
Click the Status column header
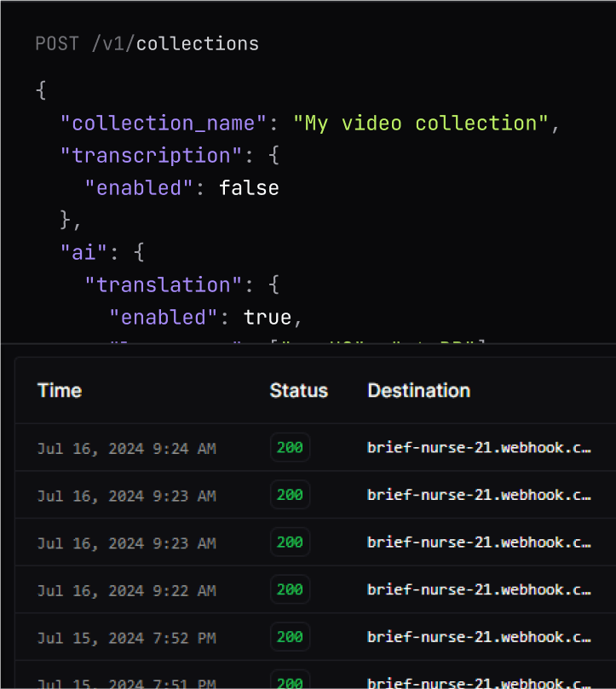[298, 391]
